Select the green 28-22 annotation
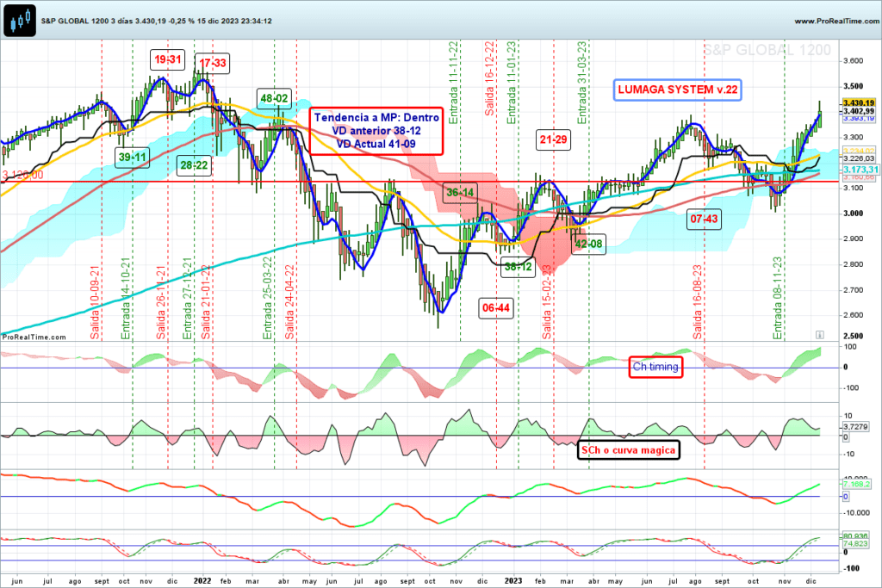Viewport: 882px width, 588px height. pyautogui.click(x=194, y=165)
